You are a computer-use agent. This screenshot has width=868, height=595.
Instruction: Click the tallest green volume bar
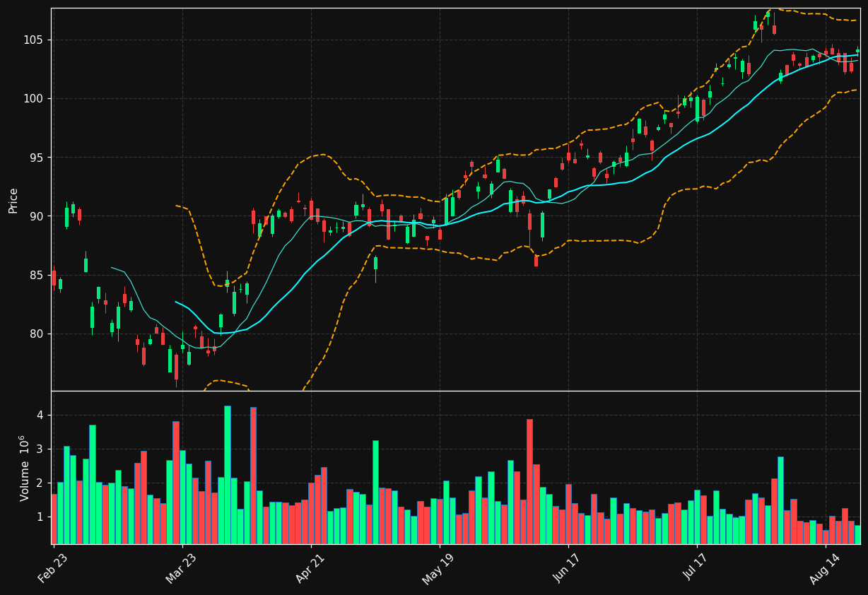(x=227, y=475)
